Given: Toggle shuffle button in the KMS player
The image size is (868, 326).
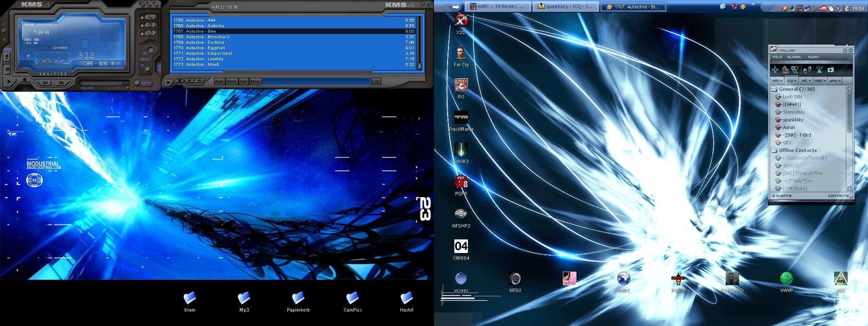Looking at the screenshot, I should click(x=150, y=17).
